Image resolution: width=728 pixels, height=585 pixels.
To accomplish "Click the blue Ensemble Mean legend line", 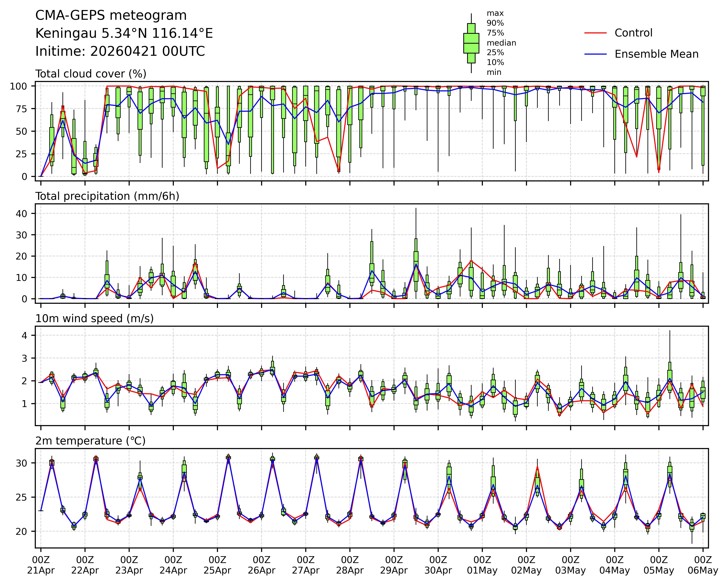I will pyautogui.click(x=595, y=54).
